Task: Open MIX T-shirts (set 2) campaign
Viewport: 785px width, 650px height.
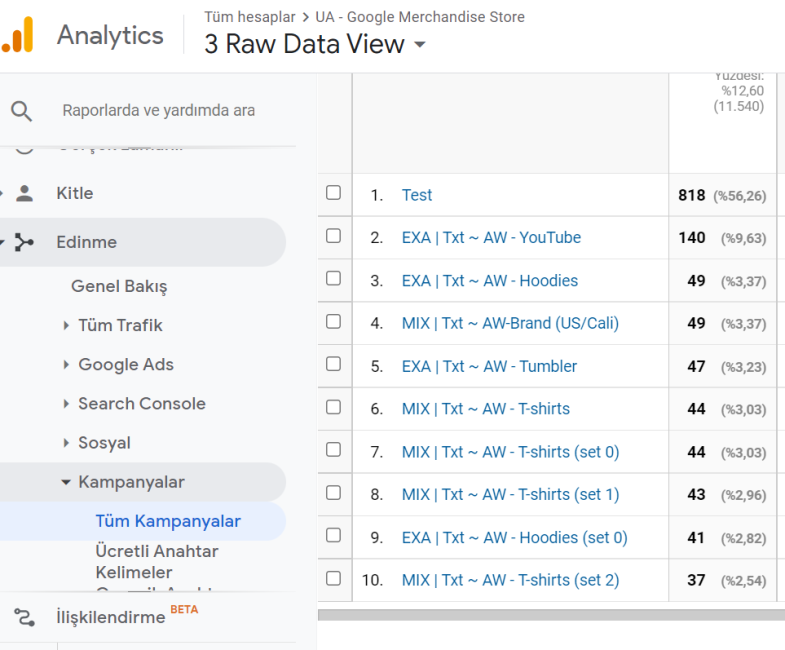Action: 510,580
